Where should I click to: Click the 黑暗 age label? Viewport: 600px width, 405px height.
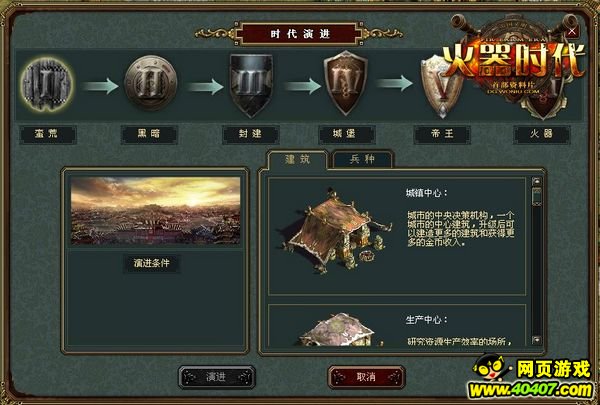(149, 135)
